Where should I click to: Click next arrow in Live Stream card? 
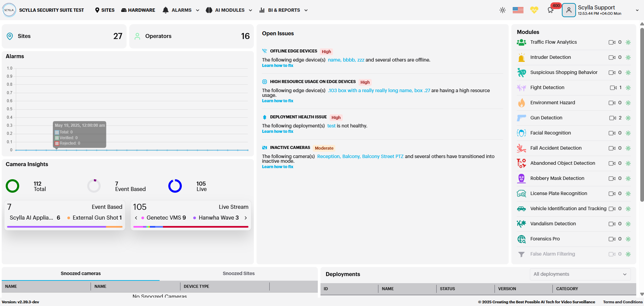point(246,218)
